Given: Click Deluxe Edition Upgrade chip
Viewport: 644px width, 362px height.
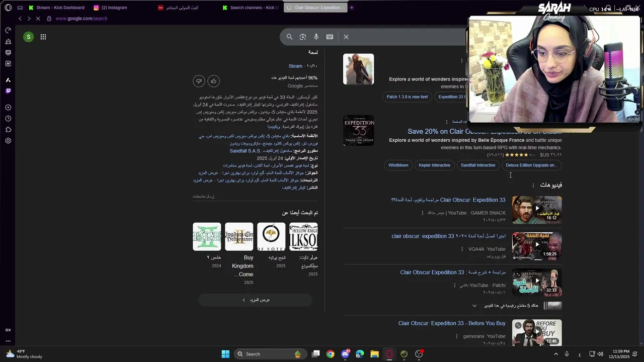Looking at the screenshot, I should click(x=531, y=165).
